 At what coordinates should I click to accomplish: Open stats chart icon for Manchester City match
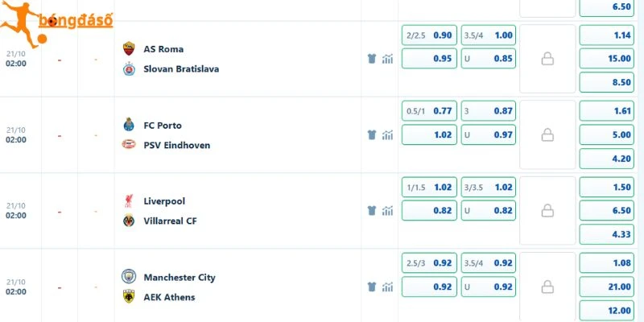pos(387,287)
